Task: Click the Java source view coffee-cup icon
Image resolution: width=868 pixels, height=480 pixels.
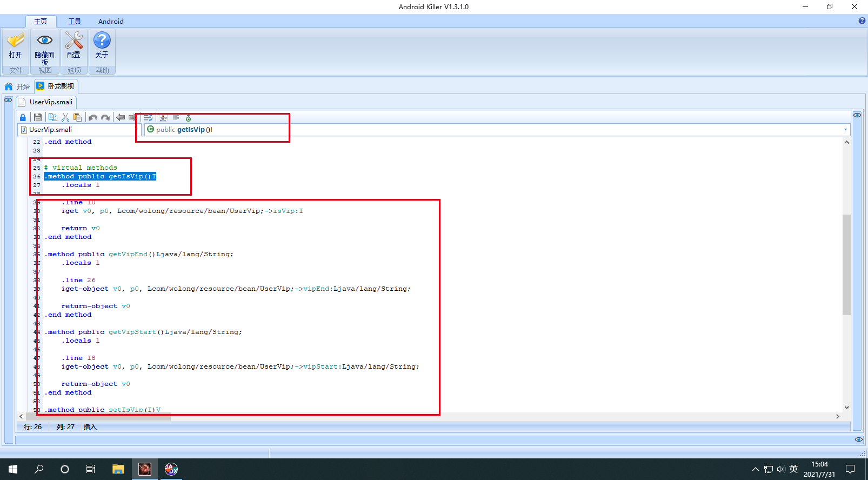Action: pyautogui.click(x=163, y=117)
